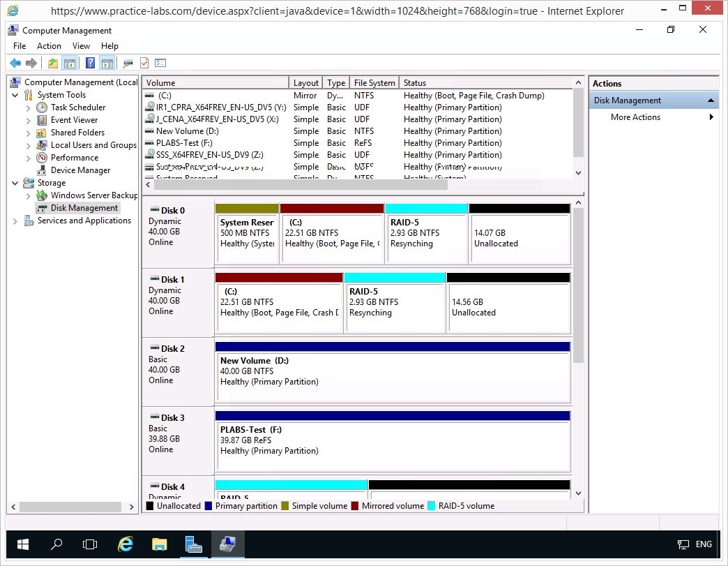The image size is (728, 566).
Task: Sort volumes by the File System column header
Action: point(374,83)
